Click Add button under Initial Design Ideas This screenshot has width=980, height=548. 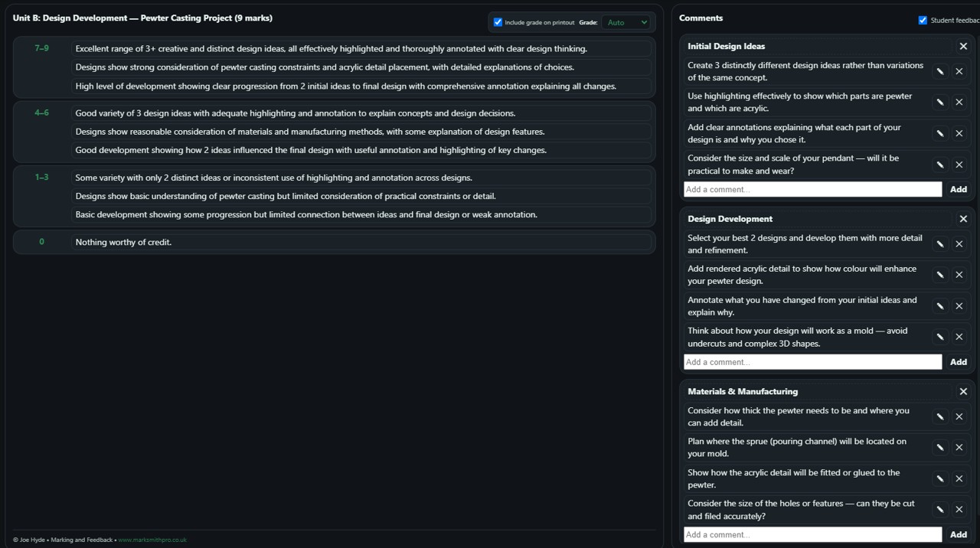pyautogui.click(x=958, y=189)
